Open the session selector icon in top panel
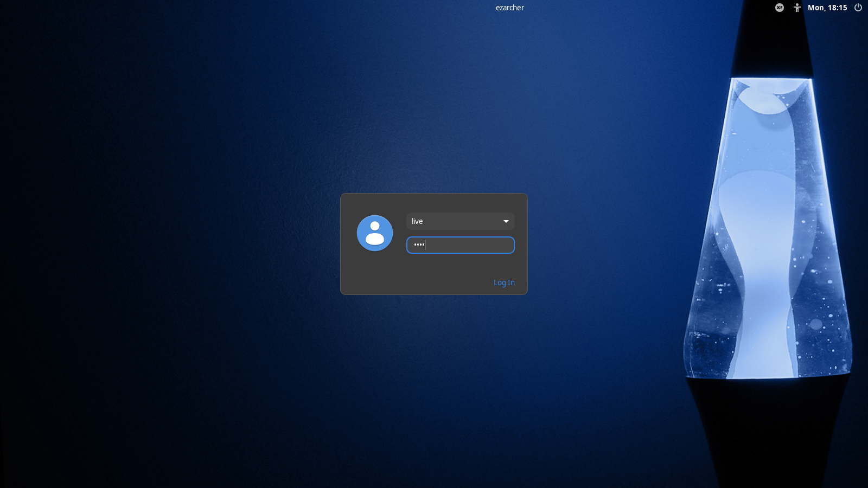The width and height of the screenshot is (868, 488). click(x=780, y=8)
